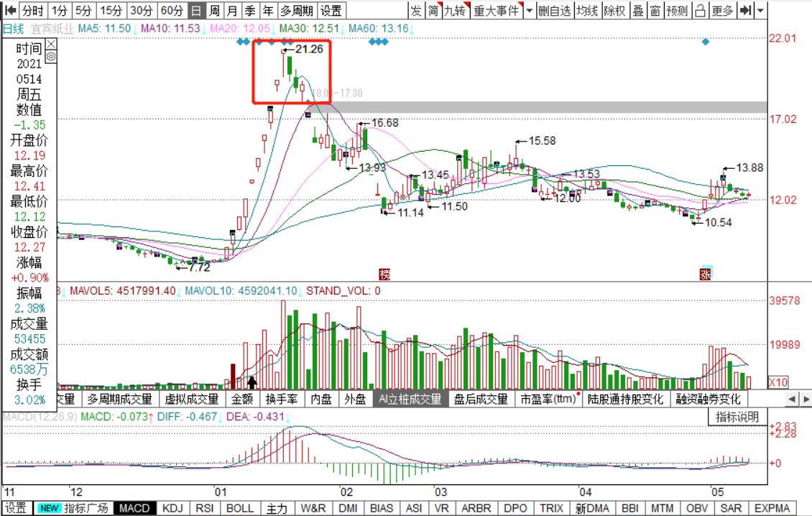Select the '新DMA' indicator tab
812x516 pixels.
coord(592,507)
